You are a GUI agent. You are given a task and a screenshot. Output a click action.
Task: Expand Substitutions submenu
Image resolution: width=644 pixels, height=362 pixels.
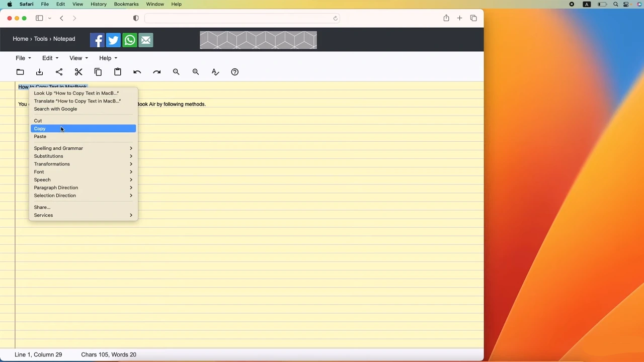coord(83,156)
